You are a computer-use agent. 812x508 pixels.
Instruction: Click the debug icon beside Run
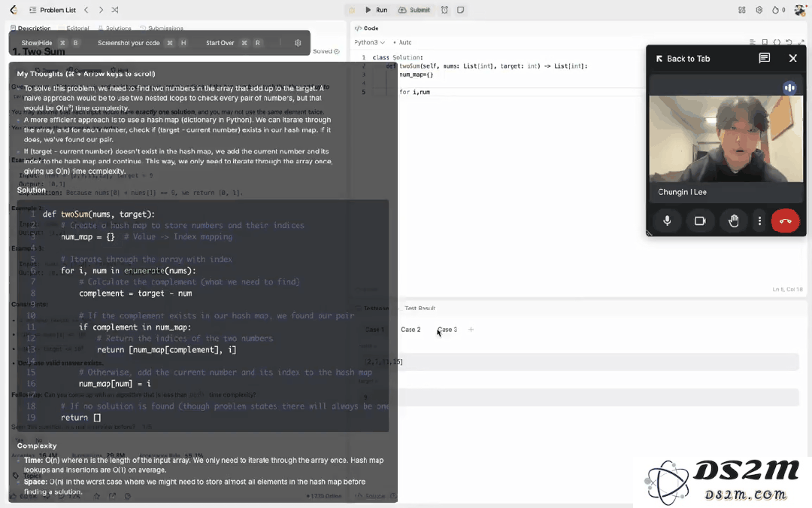352,10
